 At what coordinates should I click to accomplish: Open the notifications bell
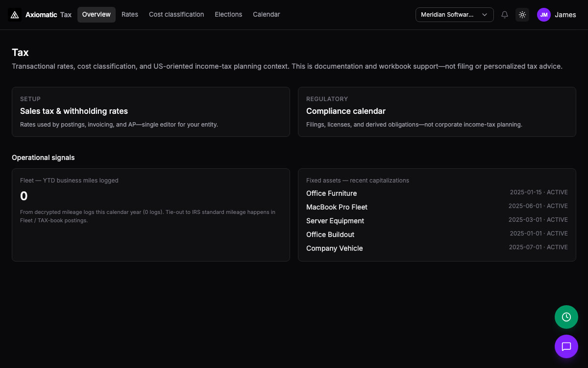pyautogui.click(x=505, y=15)
